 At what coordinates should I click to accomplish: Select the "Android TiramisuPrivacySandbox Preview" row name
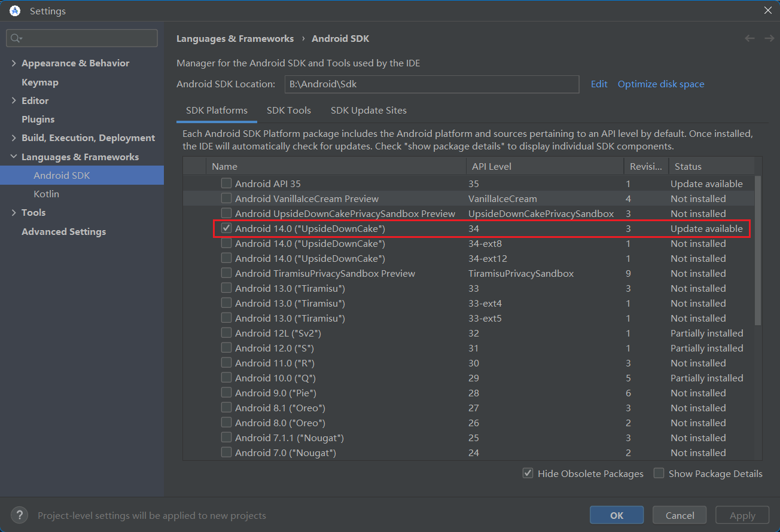325,273
